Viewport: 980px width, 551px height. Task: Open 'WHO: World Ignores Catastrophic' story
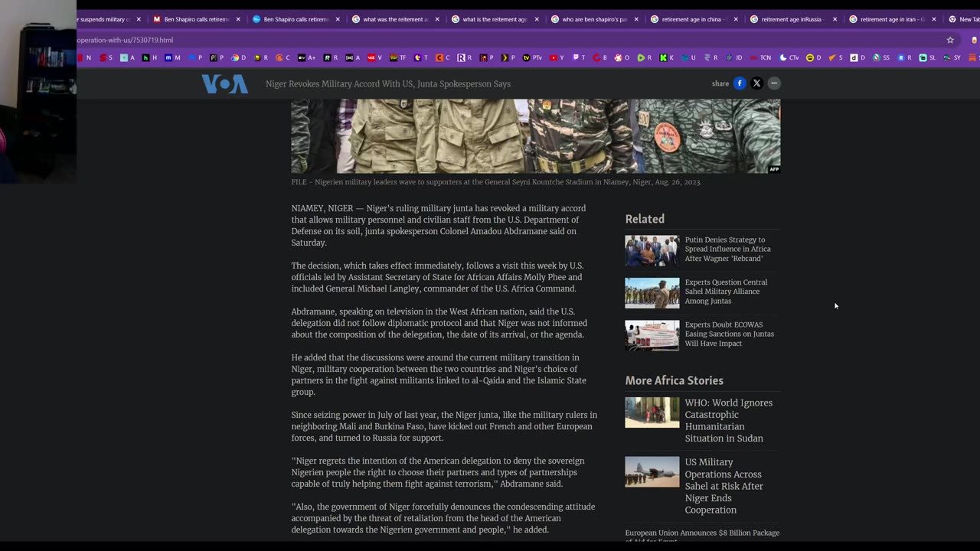pyautogui.click(x=729, y=420)
